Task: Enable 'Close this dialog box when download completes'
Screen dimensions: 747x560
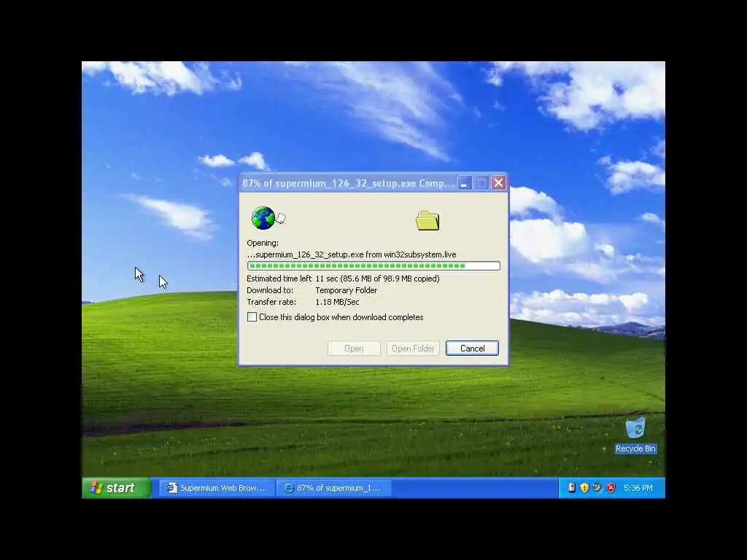Action: click(252, 317)
